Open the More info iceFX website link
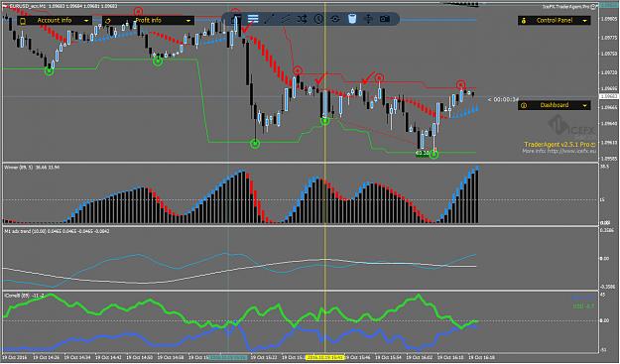This screenshot has height=364, width=620. coord(558,151)
